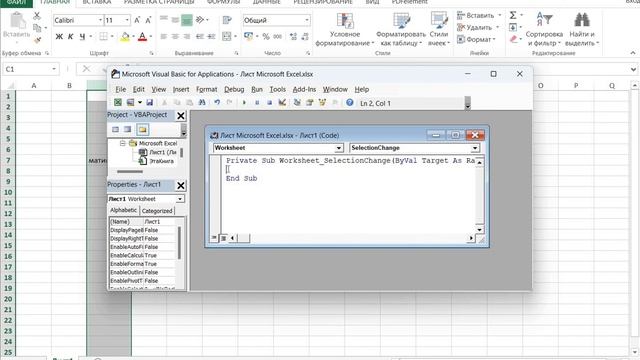The height and width of the screenshot is (360, 640).
Task: Switch to Categorized properties tab
Action: coord(157,211)
